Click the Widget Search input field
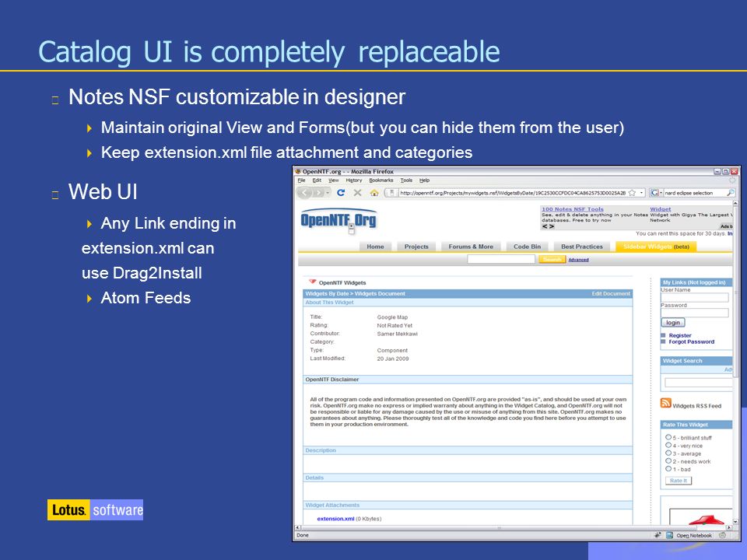The width and height of the screenshot is (747, 560). tap(699, 383)
